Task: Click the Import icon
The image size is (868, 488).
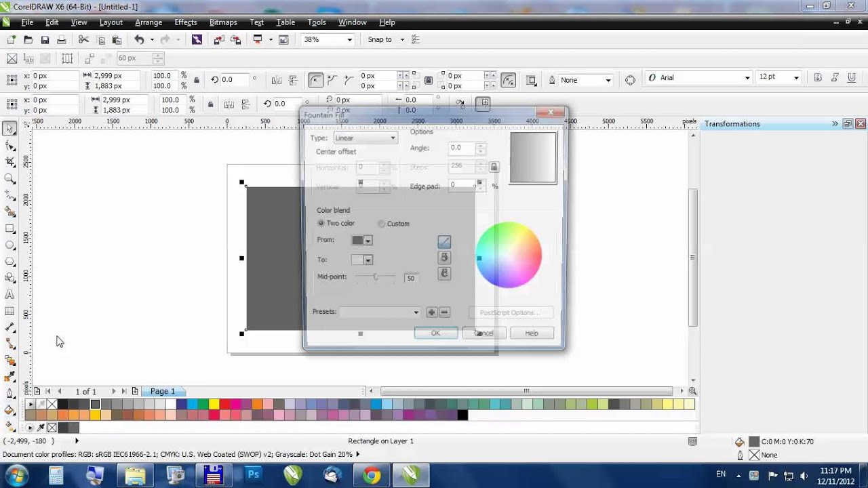Action: tap(218, 40)
